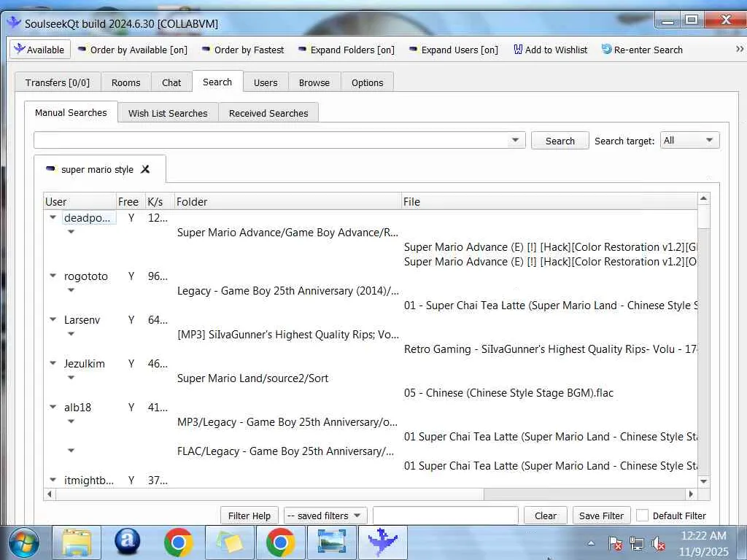Click the Filter Help button

(x=249, y=516)
